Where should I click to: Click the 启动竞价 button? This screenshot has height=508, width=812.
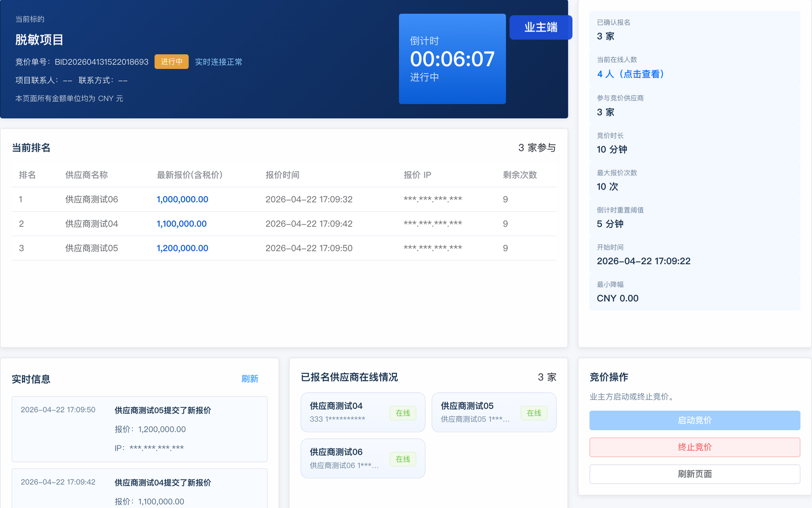click(694, 420)
